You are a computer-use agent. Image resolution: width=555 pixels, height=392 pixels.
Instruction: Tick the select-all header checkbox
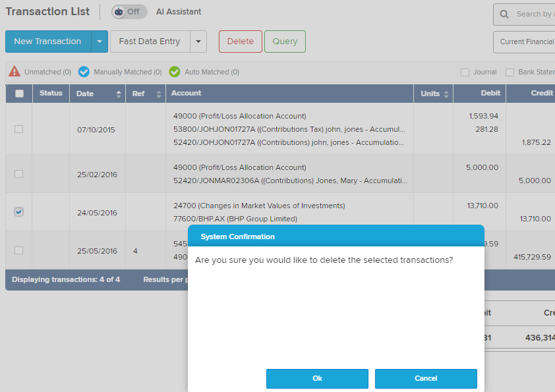pos(19,94)
